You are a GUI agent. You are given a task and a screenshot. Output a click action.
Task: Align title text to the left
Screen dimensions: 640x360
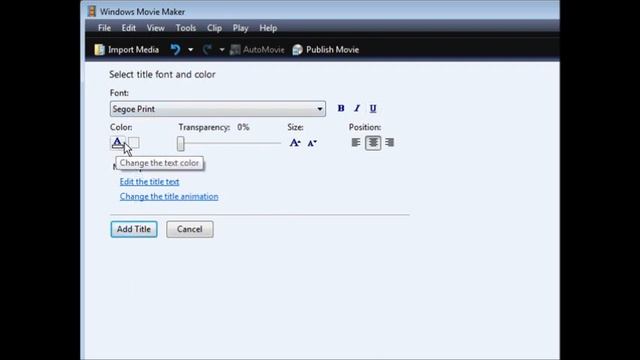point(356,142)
